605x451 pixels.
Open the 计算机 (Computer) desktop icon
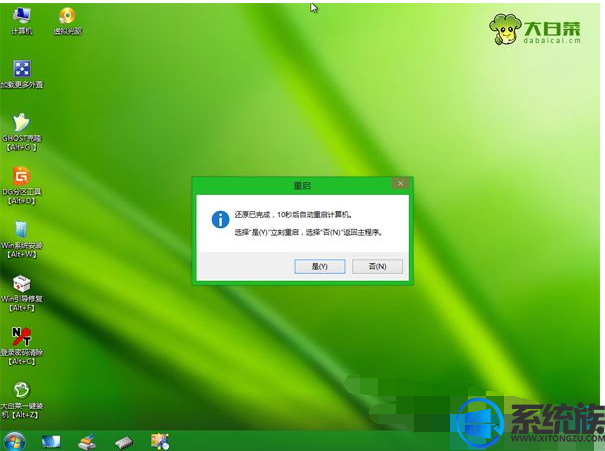(22, 21)
